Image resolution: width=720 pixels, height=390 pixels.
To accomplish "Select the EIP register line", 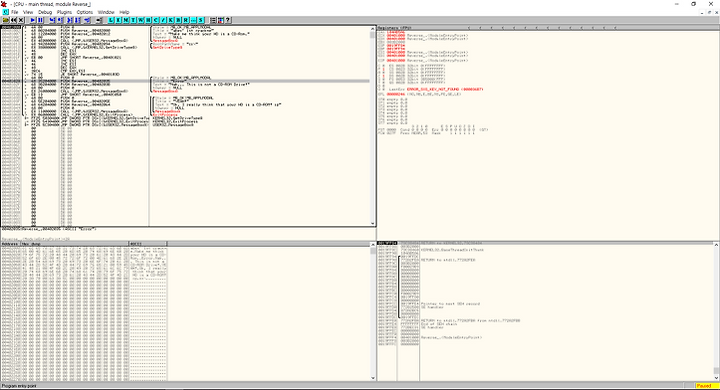I will click(x=423, y=60).
